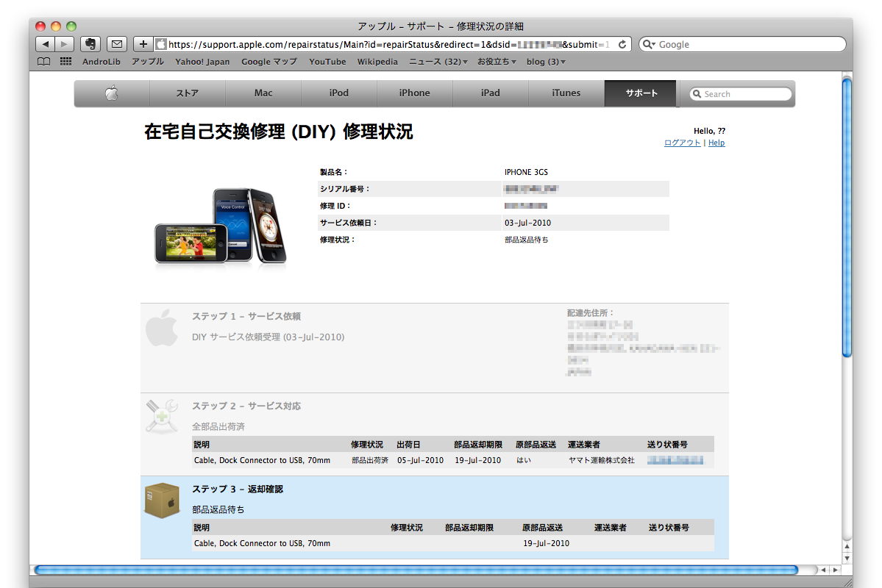882x588 pixels.
Task: Open the ストア tab
Action: pyautogui.click(x=188, y=93)
